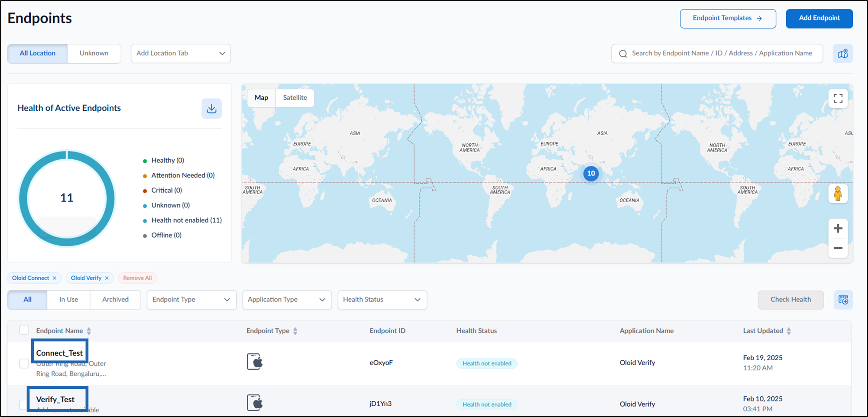
Task: Click the Apple tablet icon for Verify_Test
Action: pyautogui.click(x=255, y=403)
